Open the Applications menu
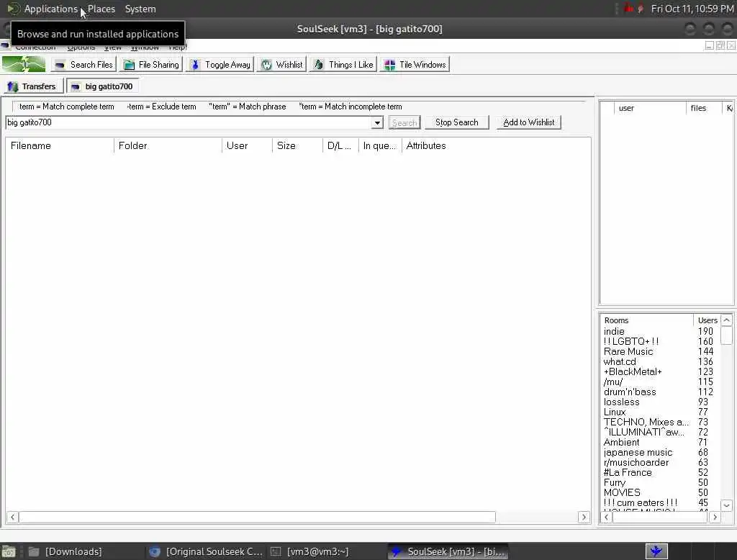 (51, 9)
